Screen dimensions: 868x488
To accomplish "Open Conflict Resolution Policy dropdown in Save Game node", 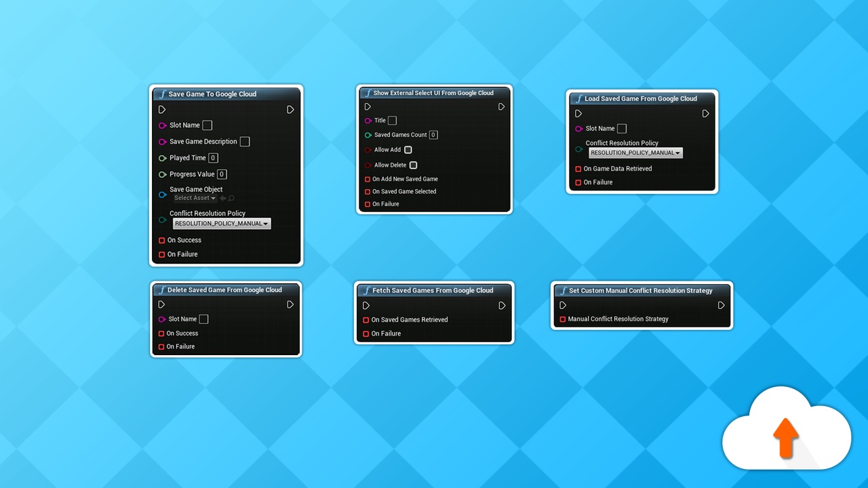I will (222, 224).
